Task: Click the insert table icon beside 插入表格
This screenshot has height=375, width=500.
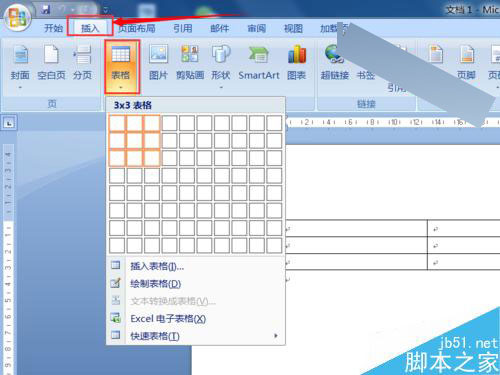Action: click(x=115, y=265)
